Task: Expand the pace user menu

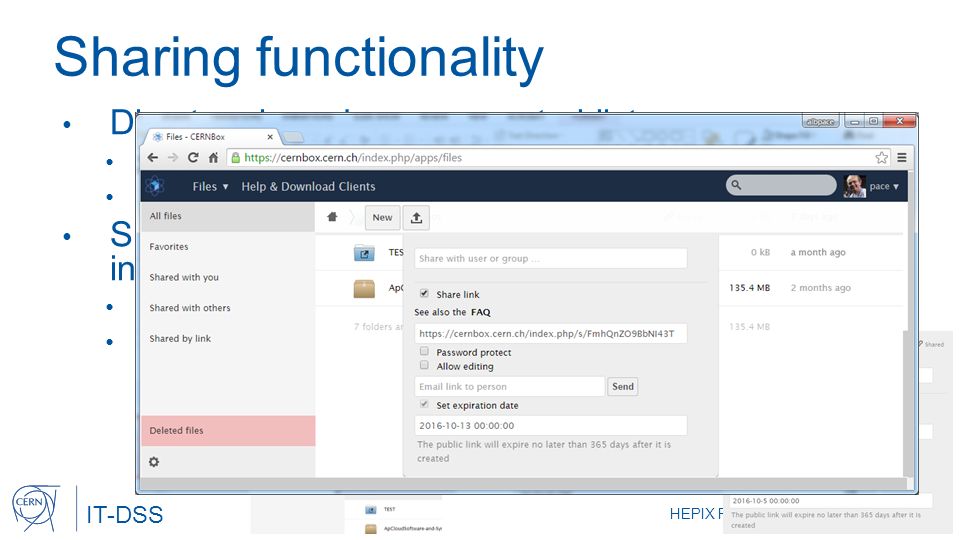Action: coord(884,186)
